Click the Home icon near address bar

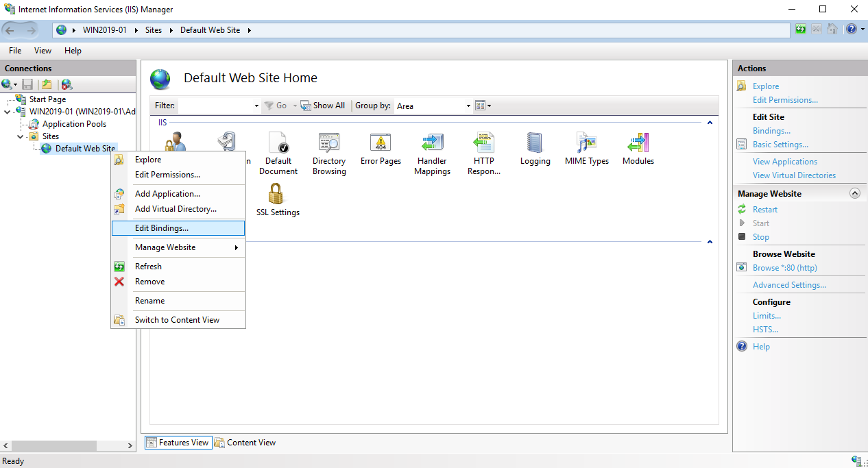pos(832,29)
